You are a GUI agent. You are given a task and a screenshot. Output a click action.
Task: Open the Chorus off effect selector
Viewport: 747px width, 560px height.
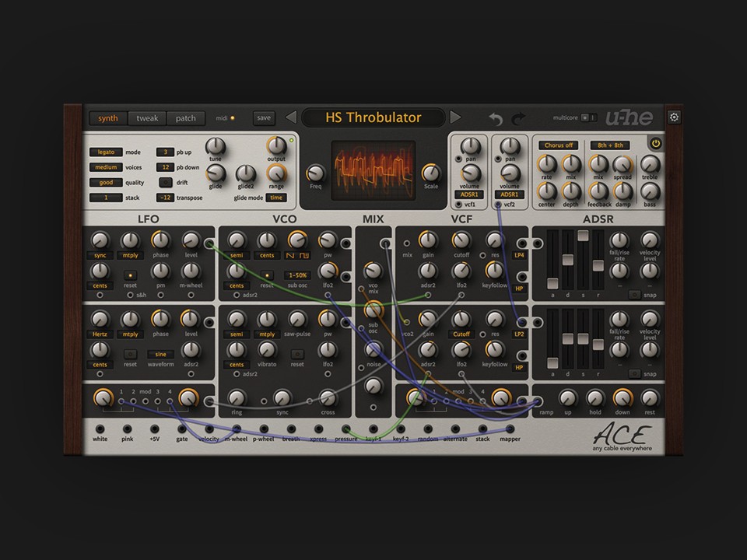559,145
